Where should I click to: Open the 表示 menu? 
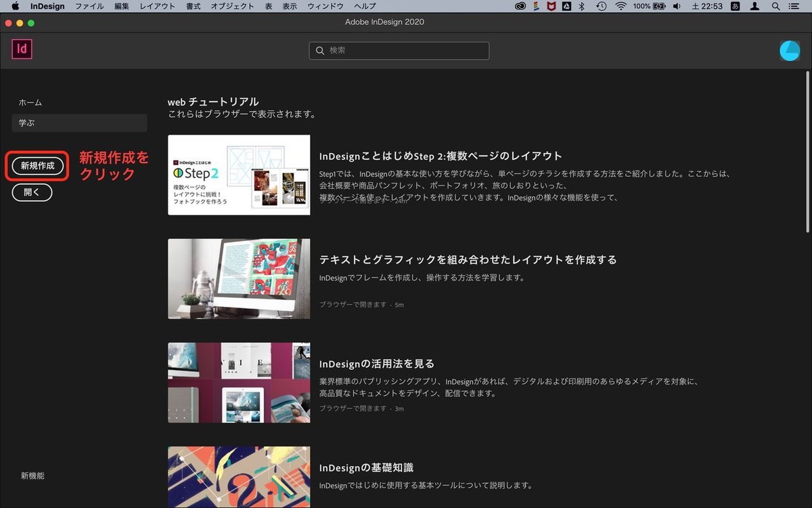(x=290, y=6)
